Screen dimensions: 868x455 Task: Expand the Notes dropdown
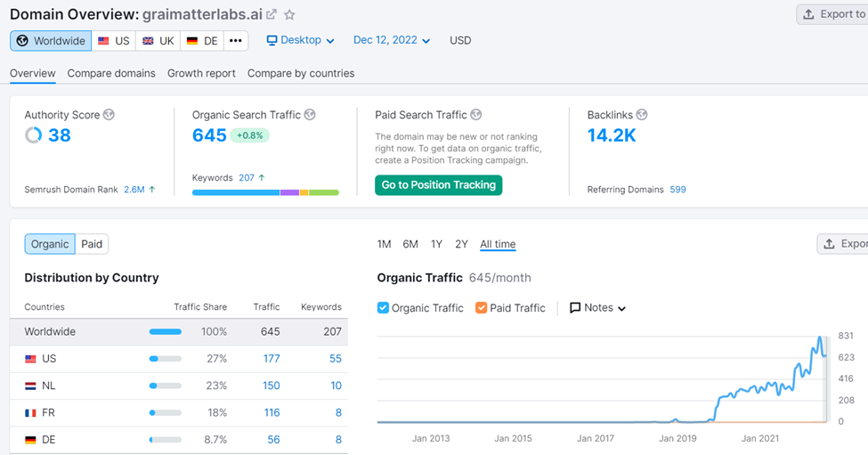coord(598,308)
